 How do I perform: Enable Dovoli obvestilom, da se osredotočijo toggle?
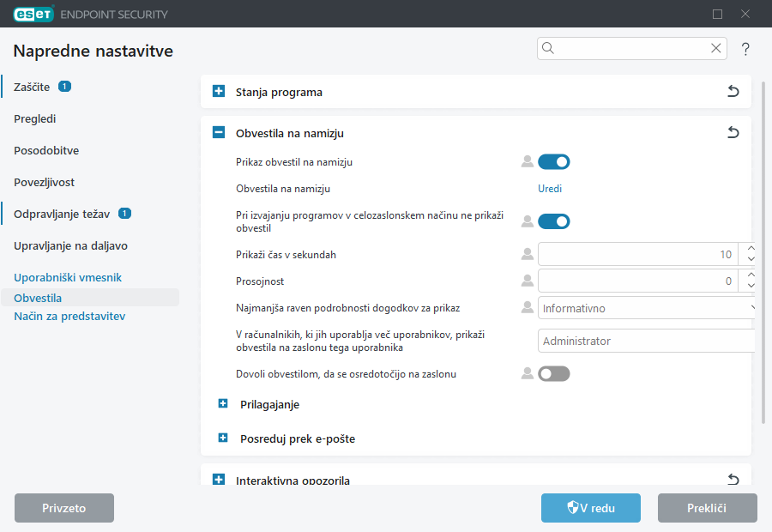(553, 373)
